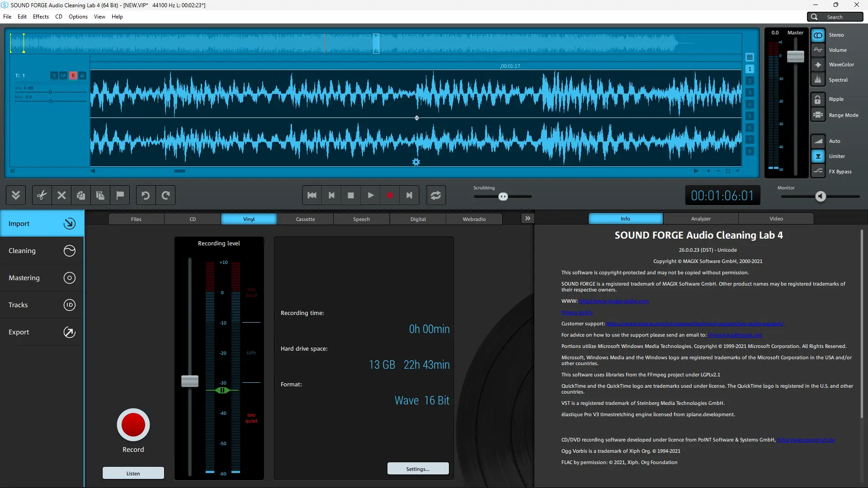Image resolution: width=868 pixels, height=488 pixels.
Task: Enable FX Bypass
Action: pyautogui.click(x=818, y=171)
